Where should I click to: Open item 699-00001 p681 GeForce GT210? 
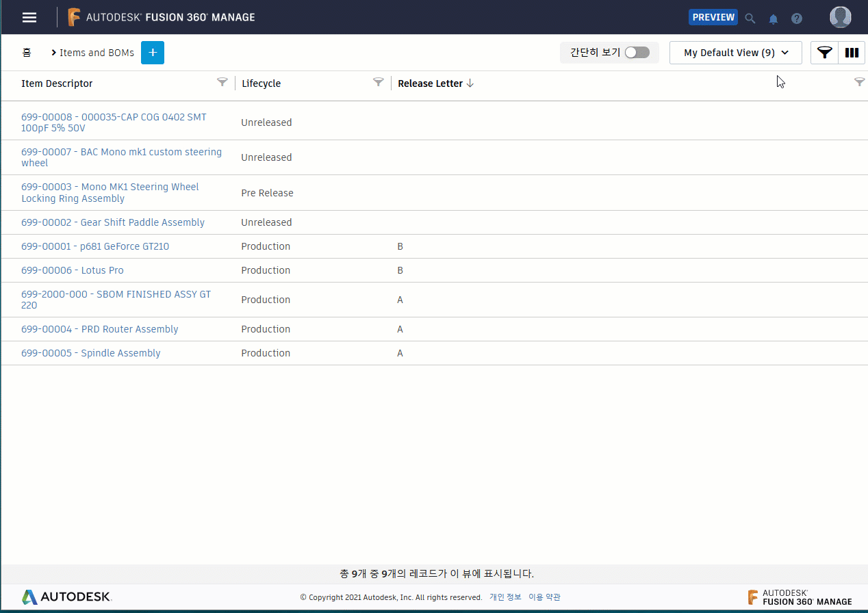(x=95, y=246)
